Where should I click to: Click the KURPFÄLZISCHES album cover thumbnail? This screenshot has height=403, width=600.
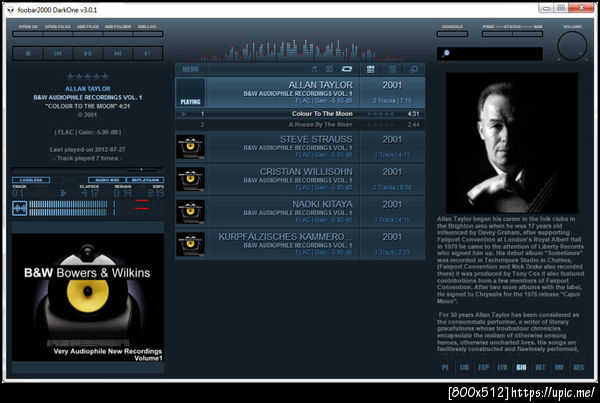click(x=191, y=244)
